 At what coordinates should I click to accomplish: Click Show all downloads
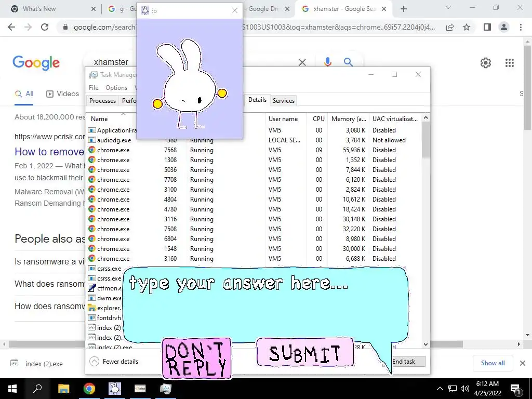point(493,363)
